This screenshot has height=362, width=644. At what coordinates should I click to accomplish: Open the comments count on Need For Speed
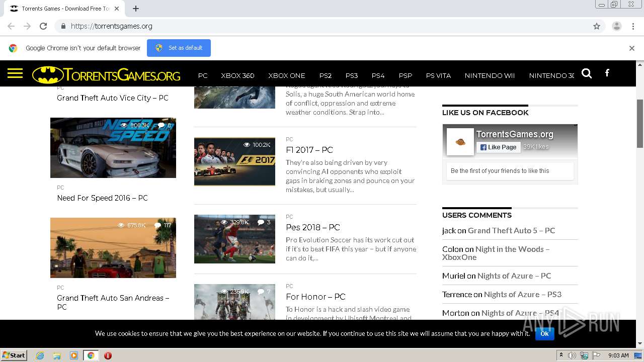point(165,125)
